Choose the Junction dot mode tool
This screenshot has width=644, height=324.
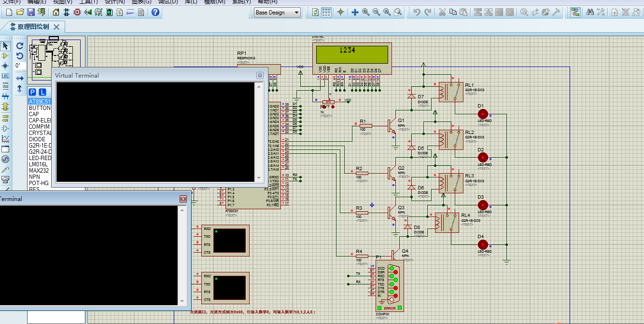point(5,66)
